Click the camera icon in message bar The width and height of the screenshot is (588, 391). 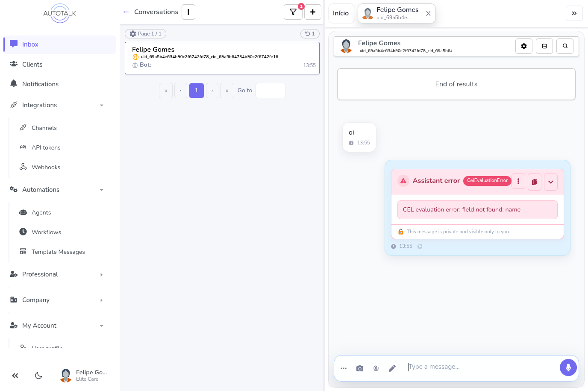point(360,368)
